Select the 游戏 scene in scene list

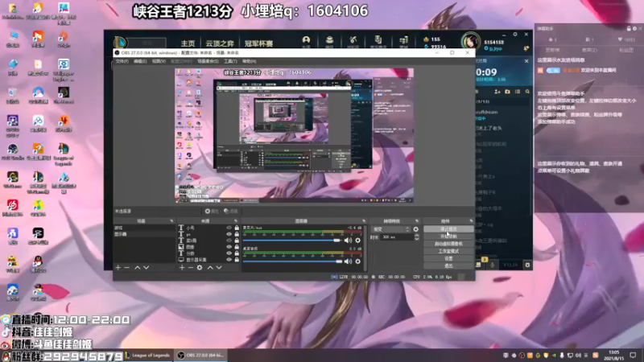[144, 228]
